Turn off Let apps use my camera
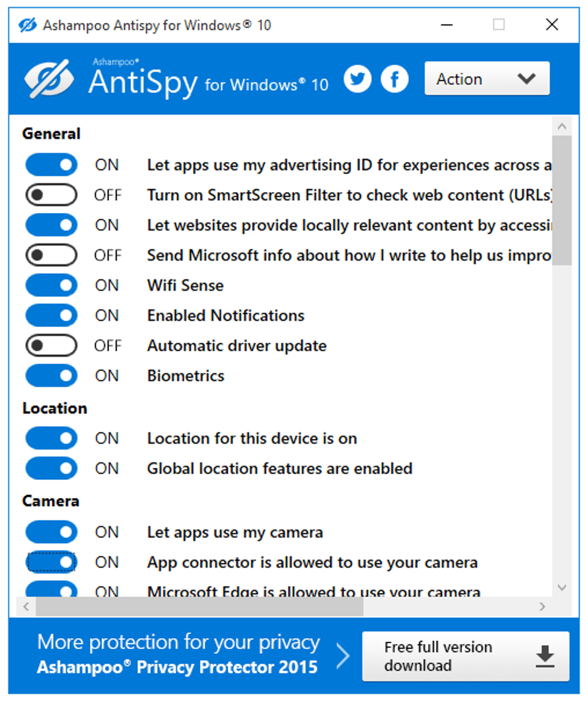This screenshot has height=701, width=588. click(51, 532)
